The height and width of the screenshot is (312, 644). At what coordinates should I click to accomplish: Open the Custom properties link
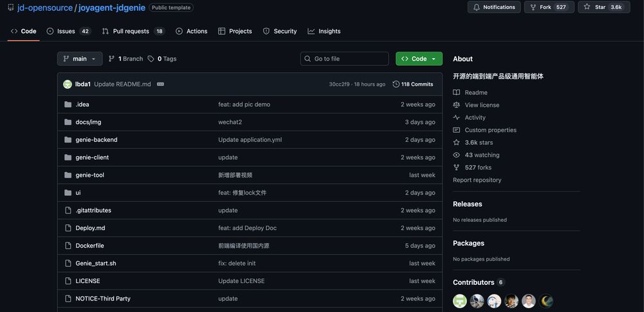pos(485,130)
